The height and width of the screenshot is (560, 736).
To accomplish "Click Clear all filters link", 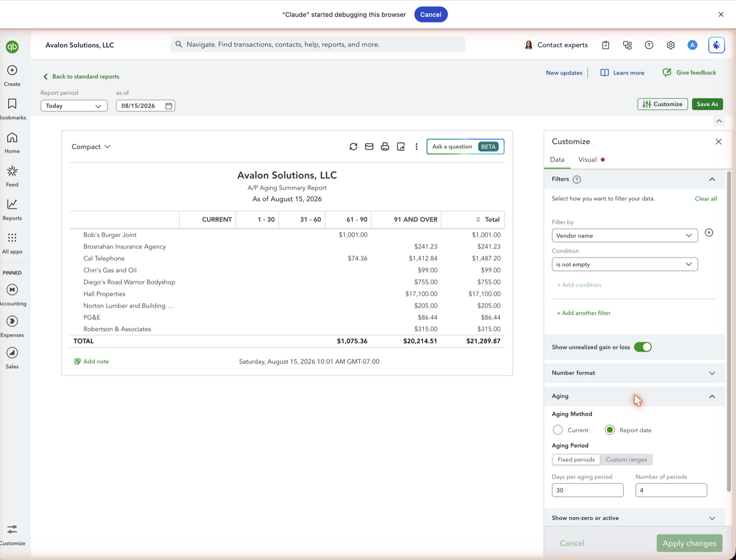I will [706, 199].
